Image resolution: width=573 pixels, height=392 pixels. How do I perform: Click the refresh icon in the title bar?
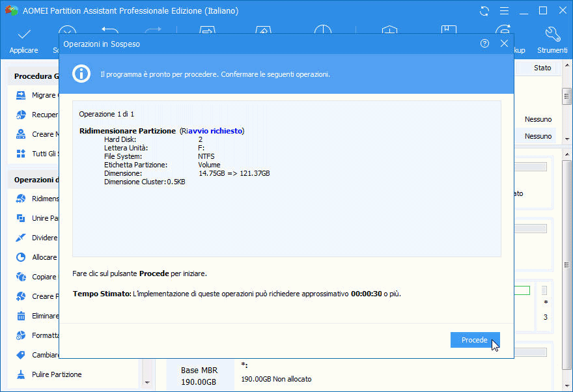click(x=484, y=11)
